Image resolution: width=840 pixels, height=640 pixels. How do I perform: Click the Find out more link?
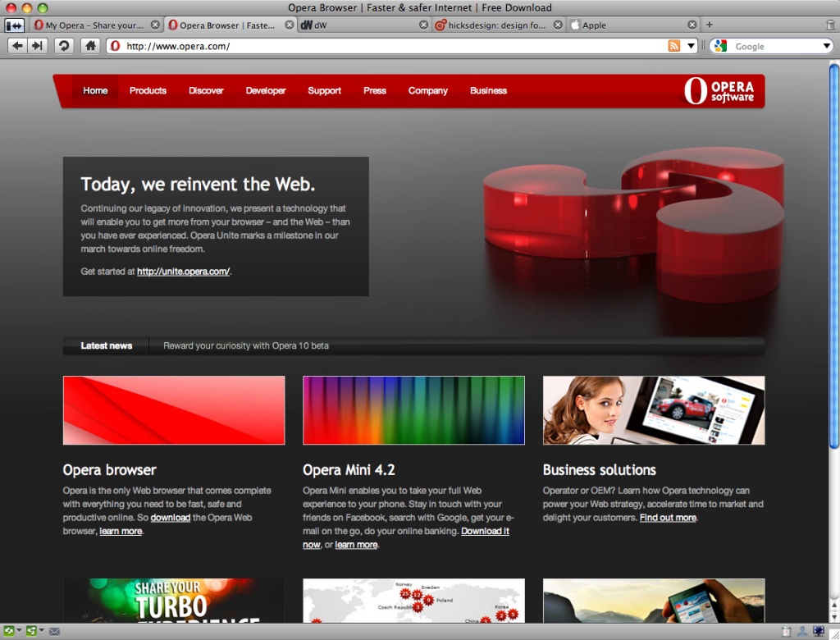[668, 517]
